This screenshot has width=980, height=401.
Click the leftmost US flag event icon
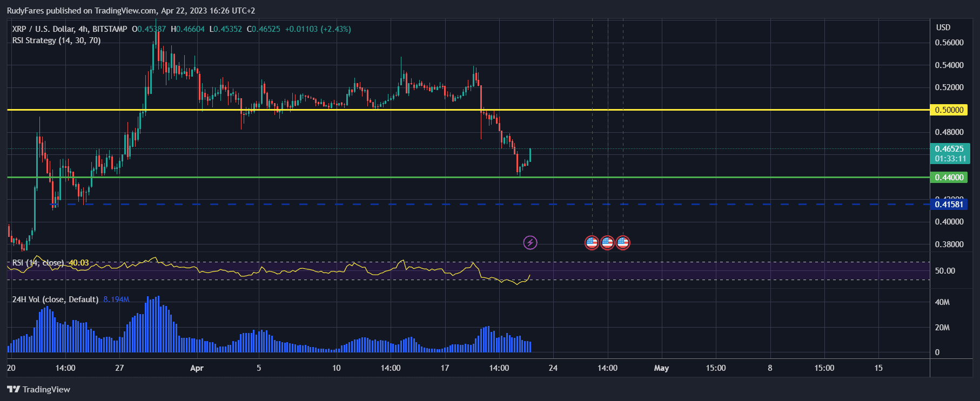coord(592,243)
